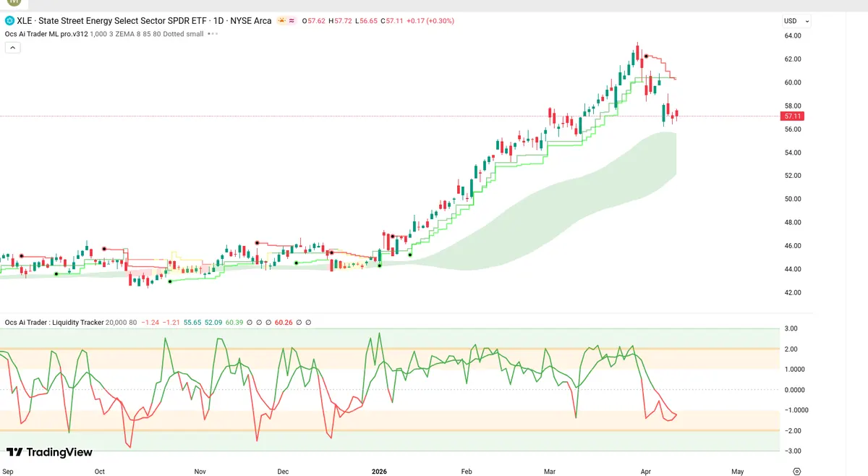Open the chart settings gear icon in the time axis corner

796,471
